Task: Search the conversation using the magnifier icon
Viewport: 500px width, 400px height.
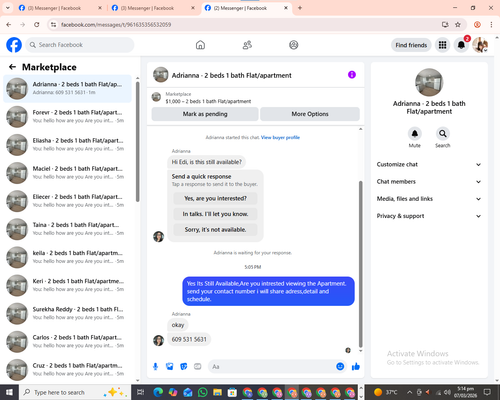Action: coord(443,134)
